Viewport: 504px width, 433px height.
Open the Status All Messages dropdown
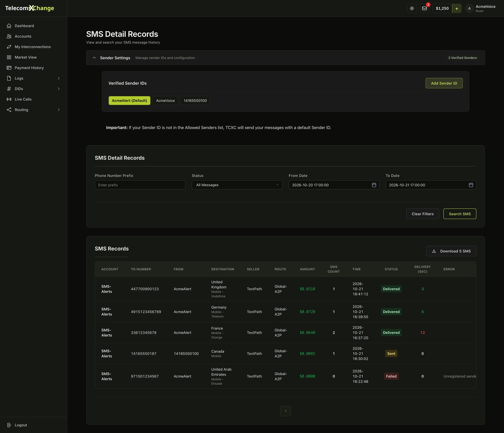237,185
